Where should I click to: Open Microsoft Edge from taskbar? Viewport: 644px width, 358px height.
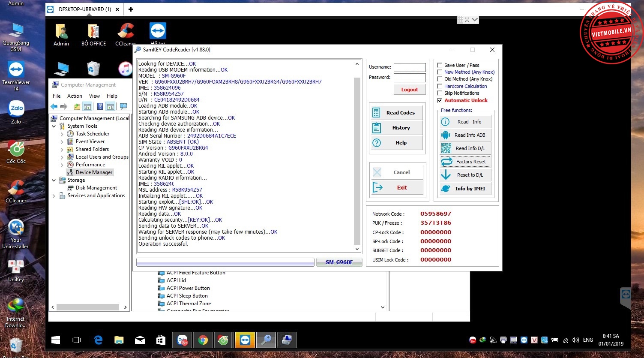point(98,340)
